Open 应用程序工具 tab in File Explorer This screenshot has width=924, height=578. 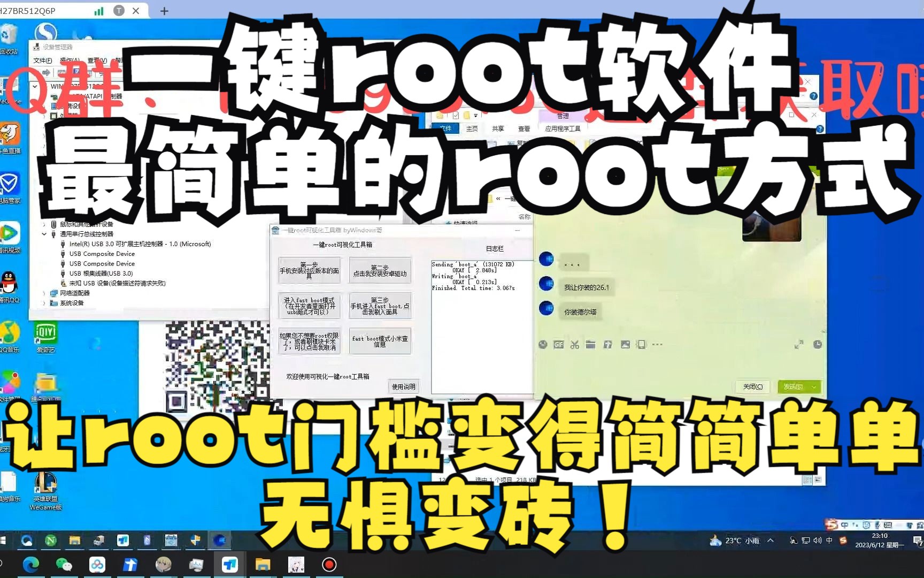pyautogui.click(x=563, y=128)
